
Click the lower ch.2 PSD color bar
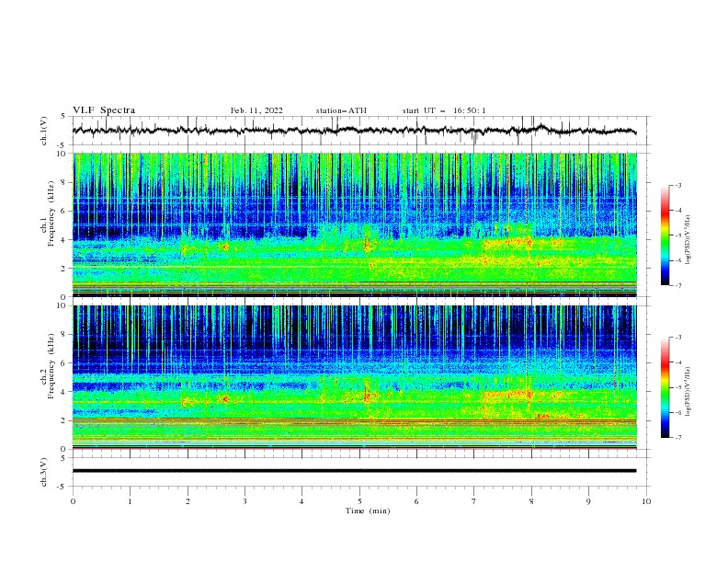pyautogui.click(x=665, y=387)
